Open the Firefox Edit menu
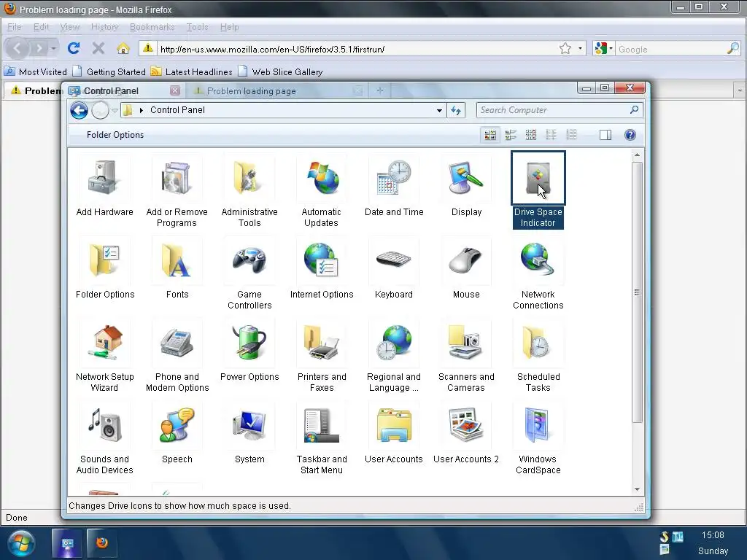This screenshot has width=747, height=560. pyautogui.click(x=41, y=27)
